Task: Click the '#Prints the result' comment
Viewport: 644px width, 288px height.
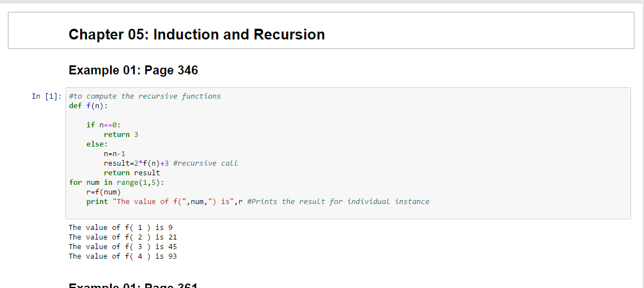Action: (338, 202)
